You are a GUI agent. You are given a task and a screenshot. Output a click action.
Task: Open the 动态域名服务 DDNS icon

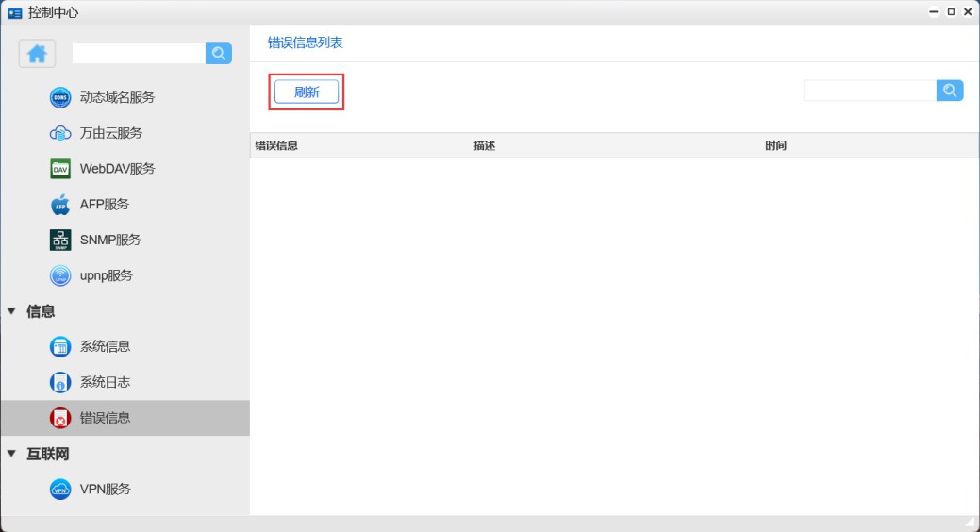[60, 97]
